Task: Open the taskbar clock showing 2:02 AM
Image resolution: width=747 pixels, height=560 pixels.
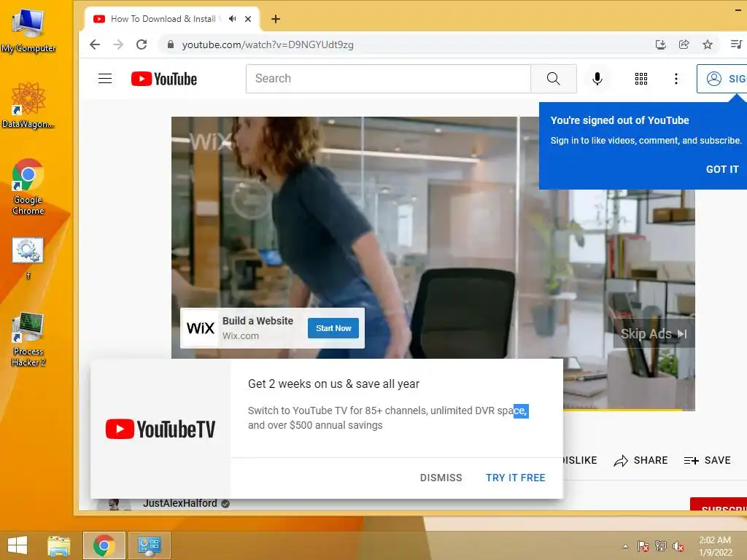Action: coord(715,546)
